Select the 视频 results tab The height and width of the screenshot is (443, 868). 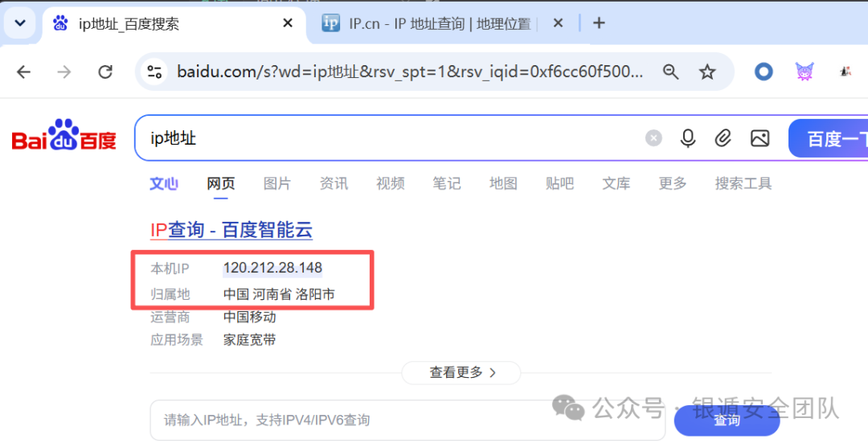click(391, 183)
